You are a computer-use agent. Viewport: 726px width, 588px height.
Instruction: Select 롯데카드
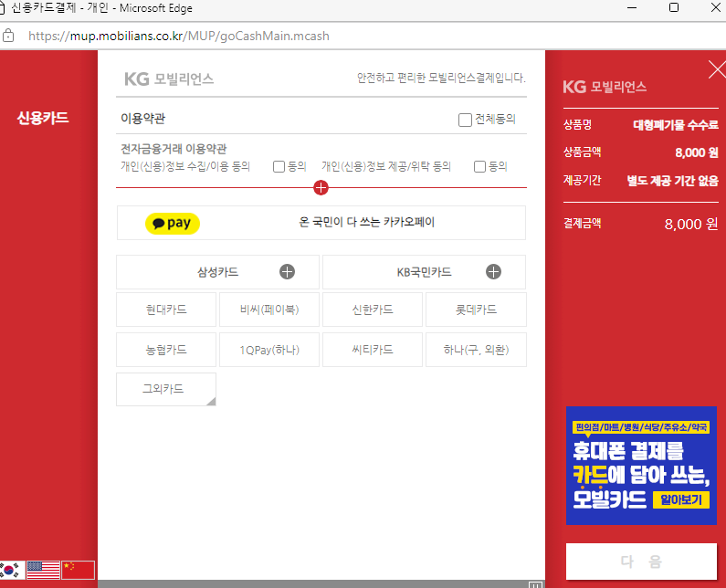(x=476, y=310)
